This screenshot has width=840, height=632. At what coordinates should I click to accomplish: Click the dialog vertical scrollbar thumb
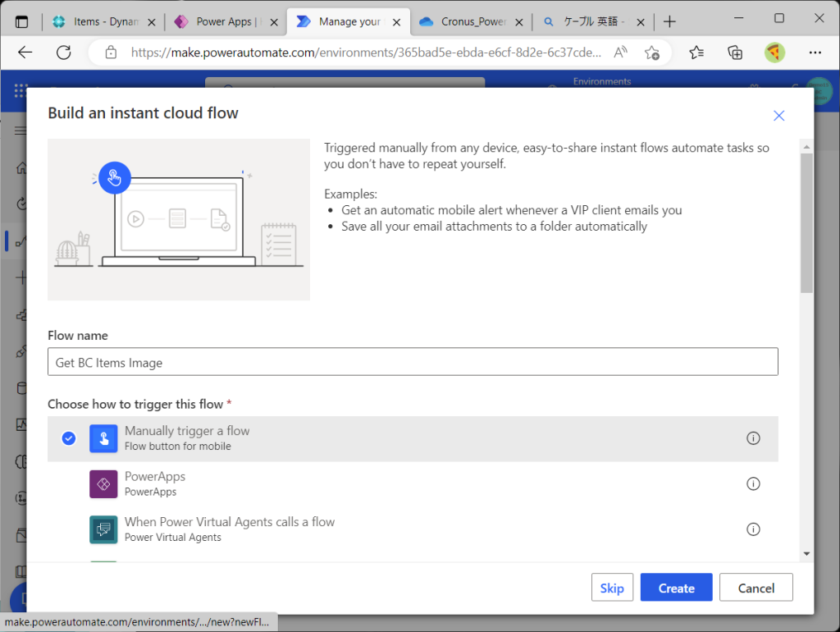click(806, 223)
